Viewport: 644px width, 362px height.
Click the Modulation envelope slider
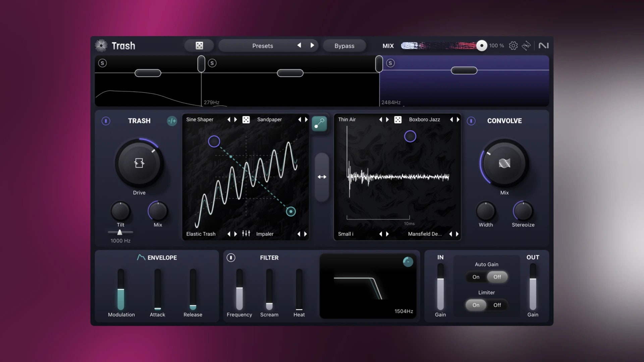[x=121, y=289]
